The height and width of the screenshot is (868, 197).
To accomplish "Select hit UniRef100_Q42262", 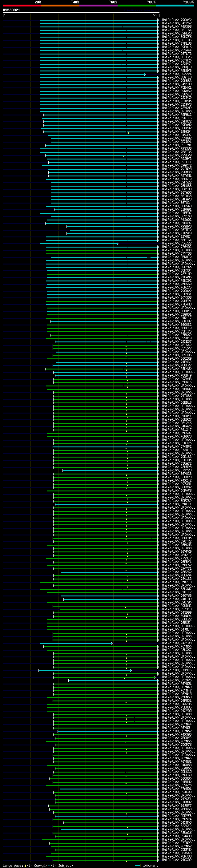I will click(x=177, y=23).
